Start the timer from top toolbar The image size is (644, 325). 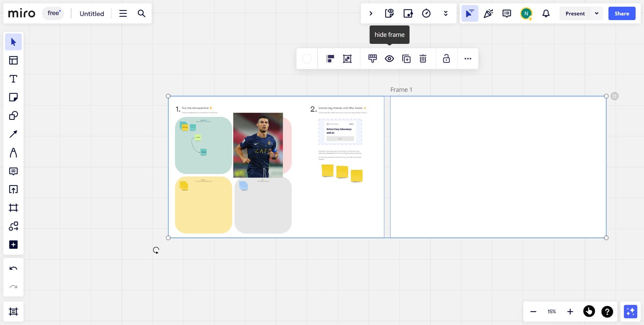coord(426,13)
